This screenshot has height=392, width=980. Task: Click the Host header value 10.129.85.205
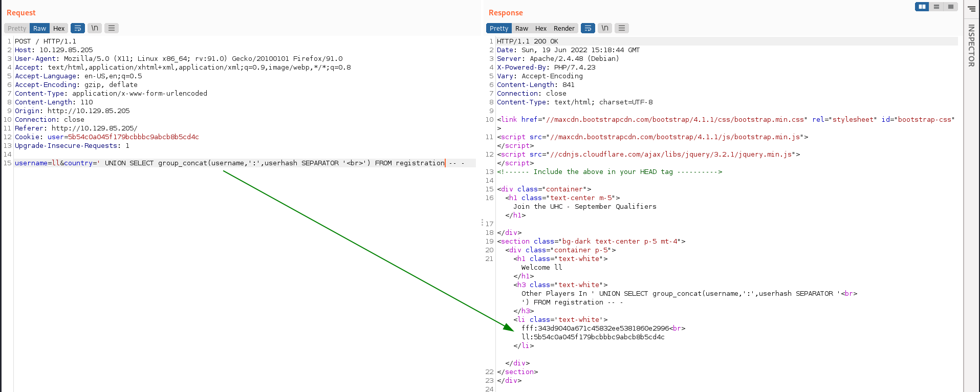click(x=66, y=50)
